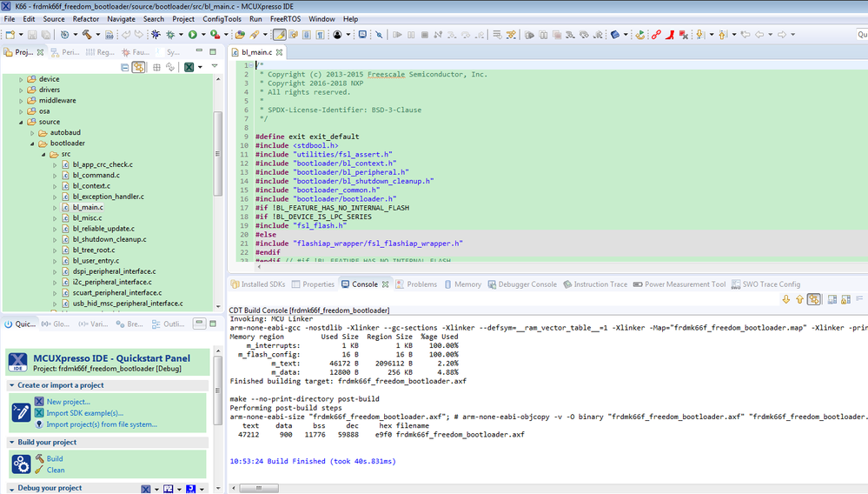Collapse the bootloader folder in tree

[x=32, y=143]
